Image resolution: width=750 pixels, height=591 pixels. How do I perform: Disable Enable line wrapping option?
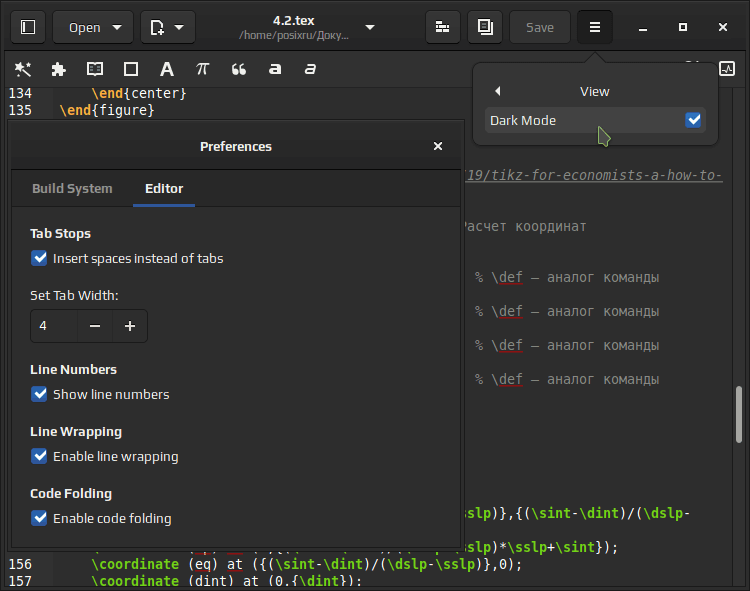click(x=39, y=456)
